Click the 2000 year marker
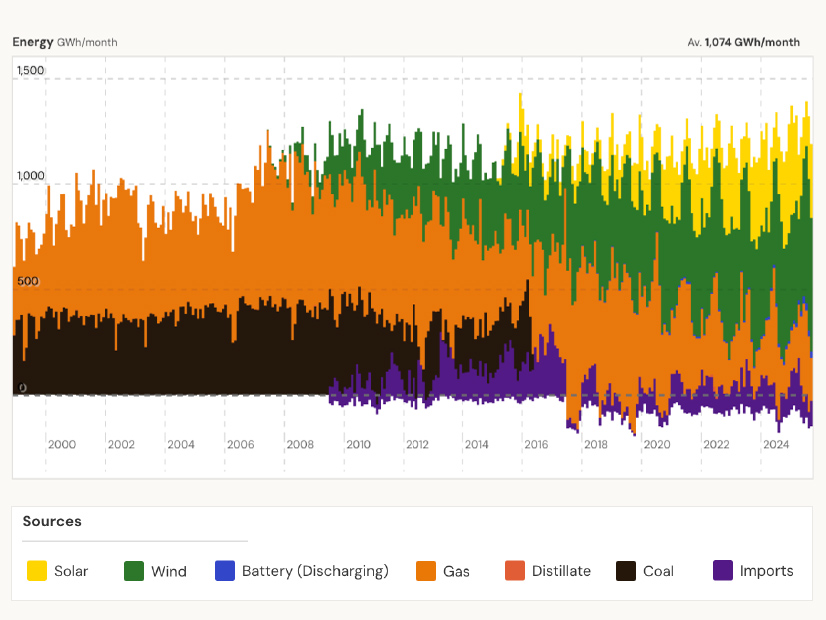Screen dimensions: 826x620 [x=62, y=444]
